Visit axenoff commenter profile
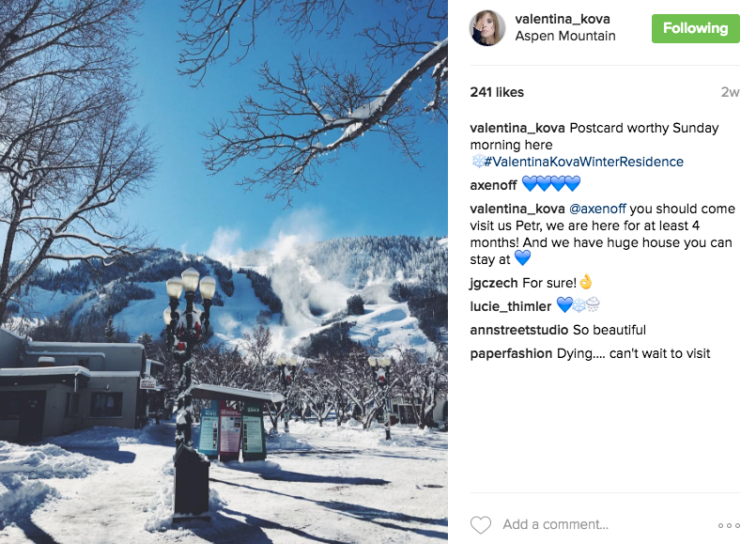The image size is (756, 544). point(493,185)
